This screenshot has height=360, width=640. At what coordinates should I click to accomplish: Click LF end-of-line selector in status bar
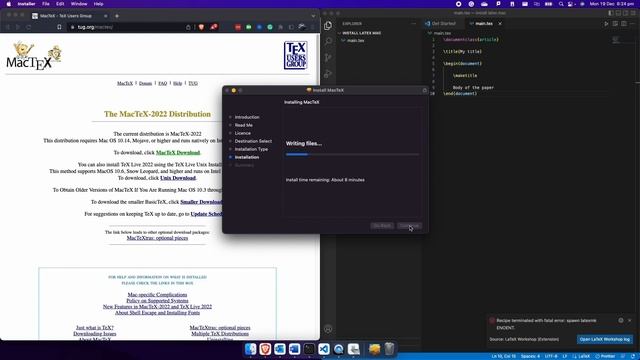tap(565, 356)
